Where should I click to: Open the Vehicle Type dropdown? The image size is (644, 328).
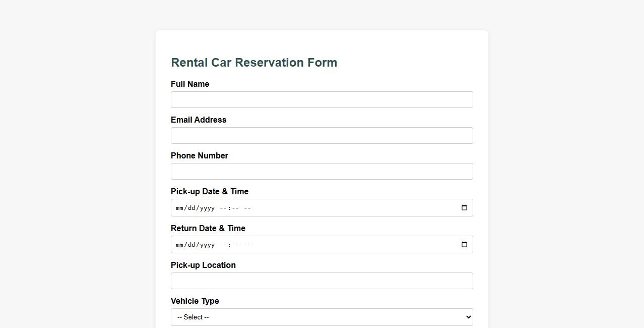(x=321, y=317)
